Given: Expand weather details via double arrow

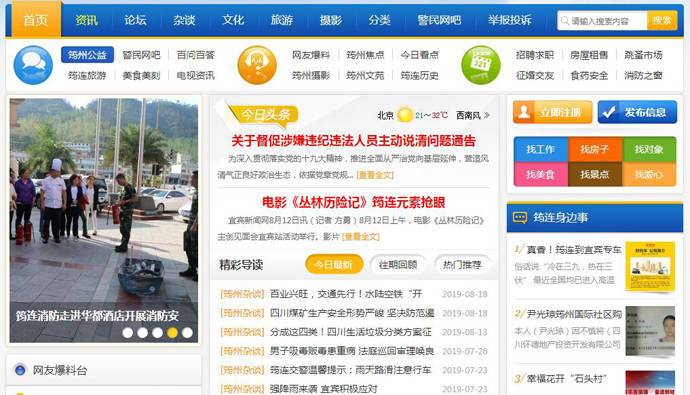Looking at the screenshot, I should (486, 115).
